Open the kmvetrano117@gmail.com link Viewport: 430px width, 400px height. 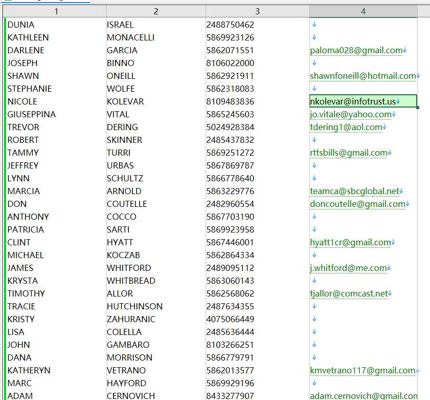362,370
